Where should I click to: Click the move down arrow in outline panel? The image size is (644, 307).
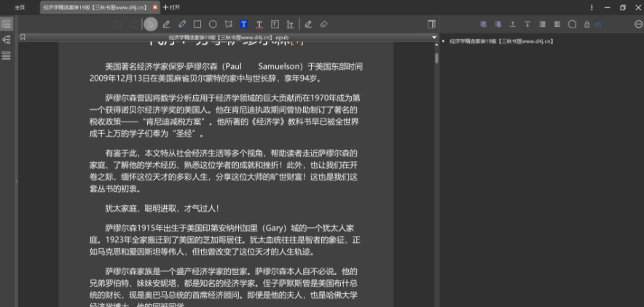click(x=527, y=25)
